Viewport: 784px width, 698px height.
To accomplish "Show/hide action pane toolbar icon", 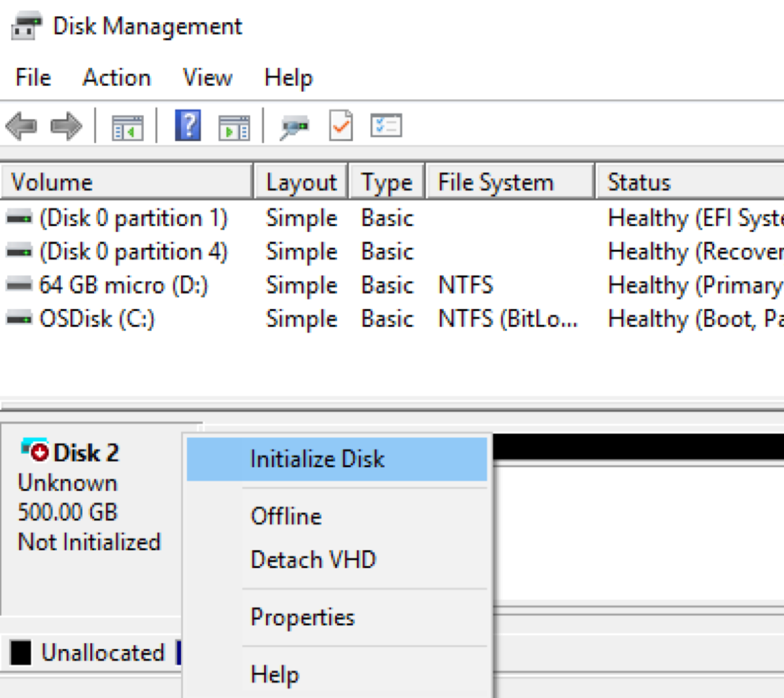I will click(234, 127).
